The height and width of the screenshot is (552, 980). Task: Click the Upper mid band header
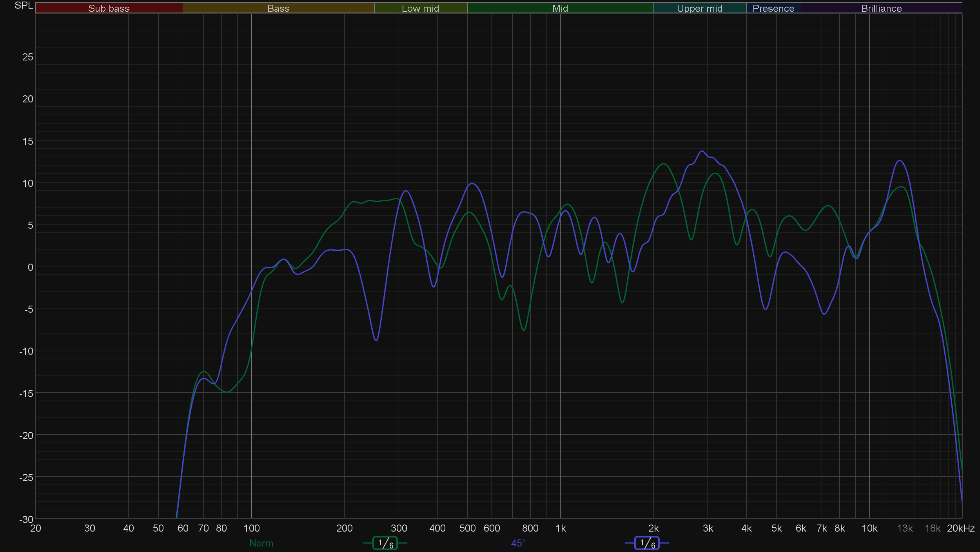(699, 8)
